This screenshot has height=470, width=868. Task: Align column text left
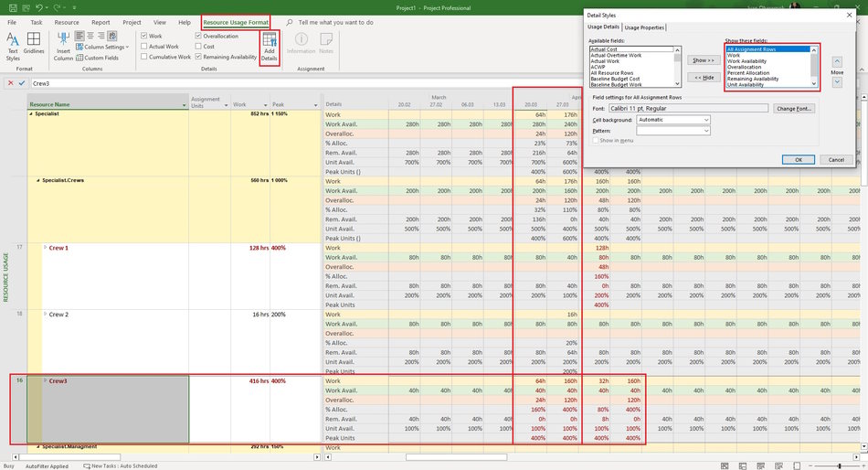pos(79,36)
